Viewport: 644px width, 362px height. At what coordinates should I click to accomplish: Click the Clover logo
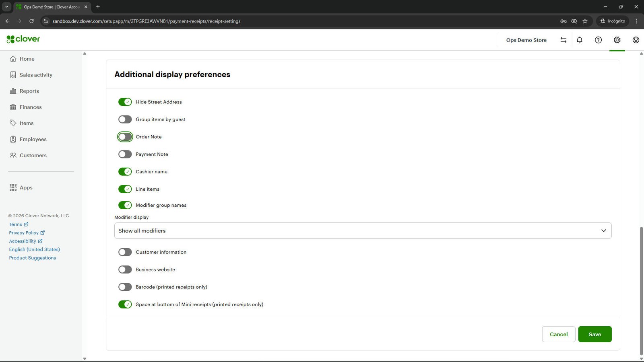coord(23,39)
